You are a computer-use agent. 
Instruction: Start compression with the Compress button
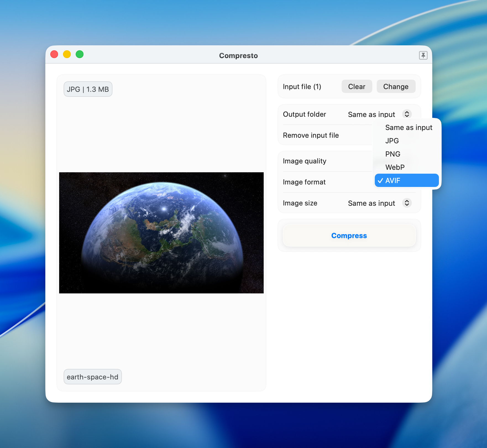click(x=349, y=236)
